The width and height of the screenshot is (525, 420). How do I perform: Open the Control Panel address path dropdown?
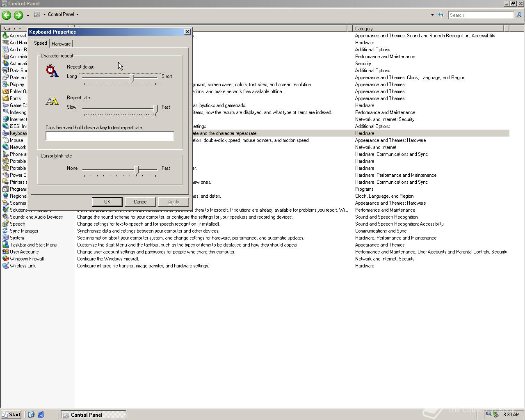click(77, 14)
